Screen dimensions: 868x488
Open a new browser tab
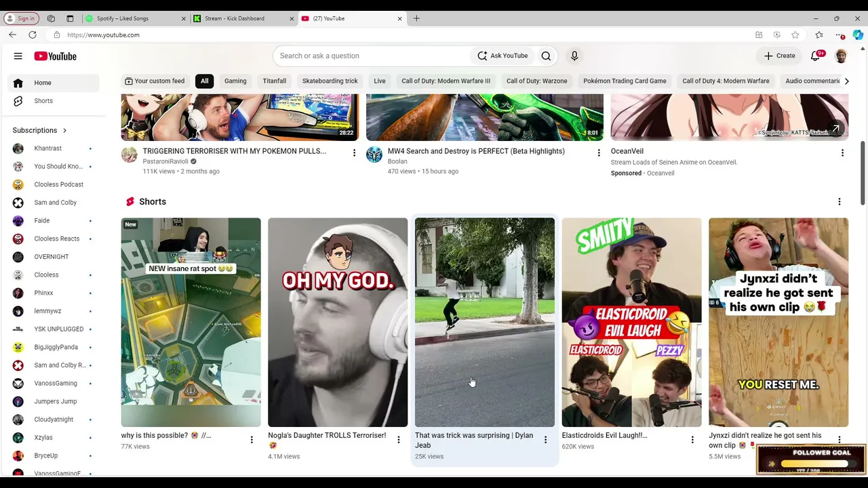click(x=416, y=18)
